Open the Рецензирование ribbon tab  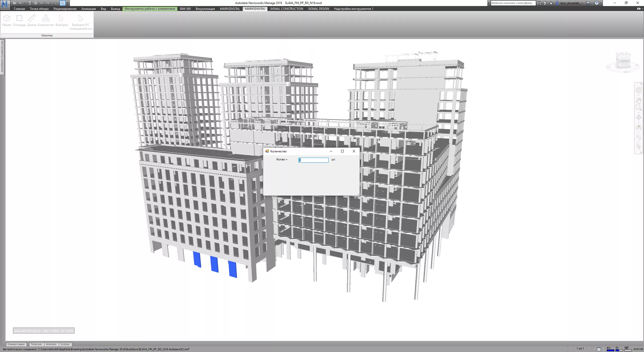65,9
